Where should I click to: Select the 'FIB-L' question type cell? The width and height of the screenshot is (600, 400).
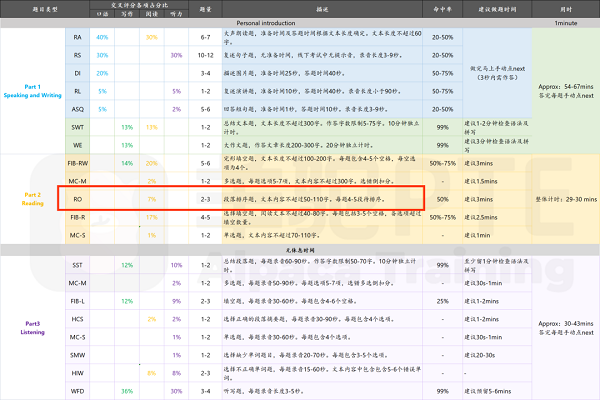(x=77, y=301)
